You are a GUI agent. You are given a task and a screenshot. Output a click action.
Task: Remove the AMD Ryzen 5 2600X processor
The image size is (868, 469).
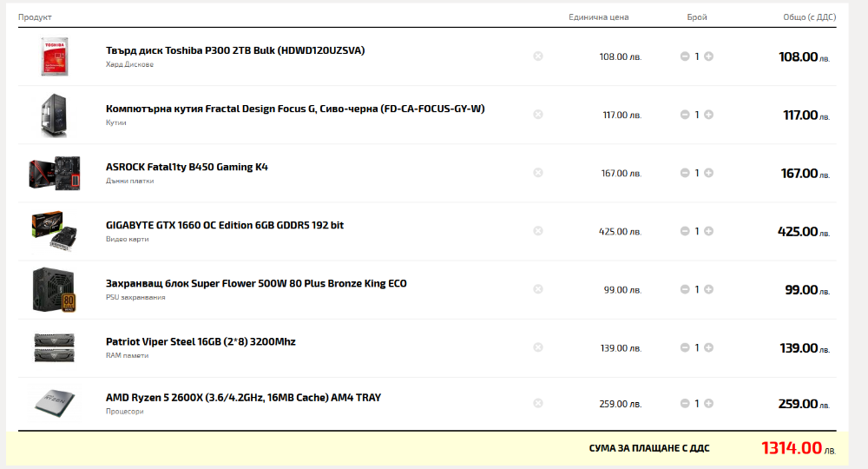click(x=538, y=403)
